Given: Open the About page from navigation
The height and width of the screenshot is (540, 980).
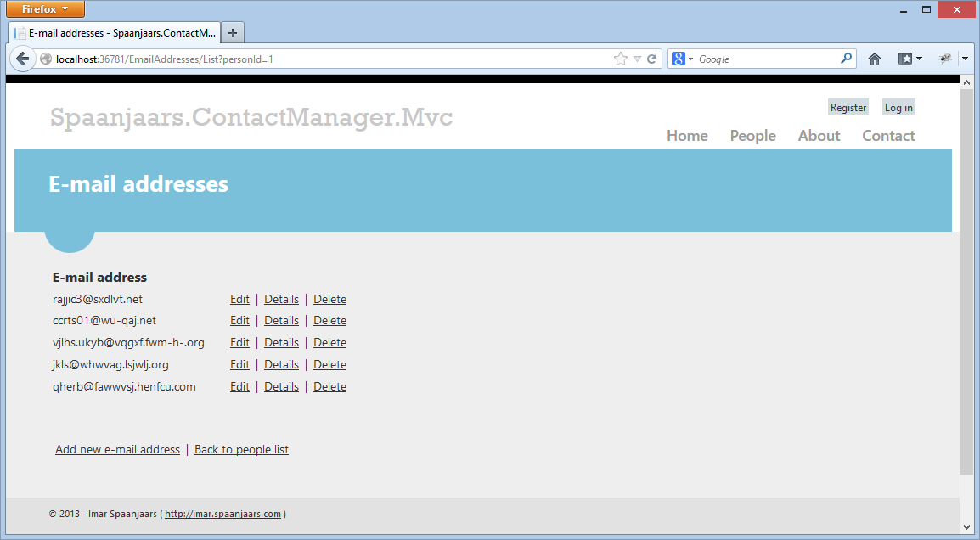Looking at the screenshot, I should pyautogui.click(x=819, y=136).
